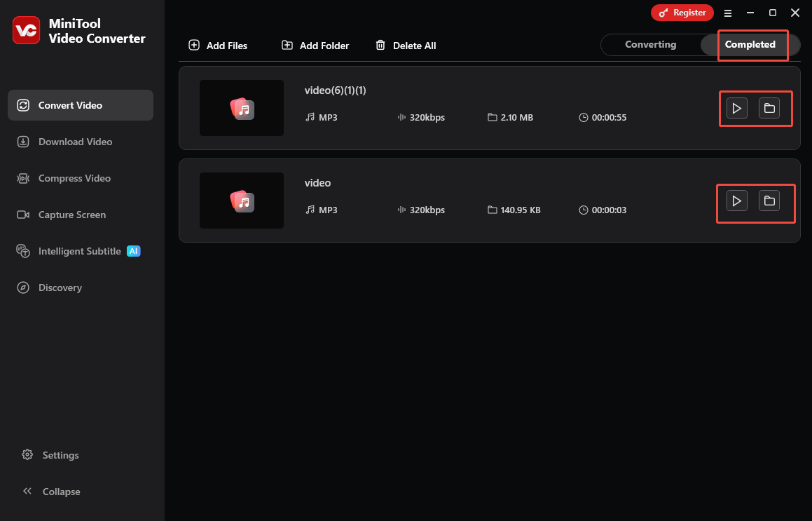Play the converted video(6)(1)(1) file
Screen dimensions: 812x521
(x=736, y=108)
